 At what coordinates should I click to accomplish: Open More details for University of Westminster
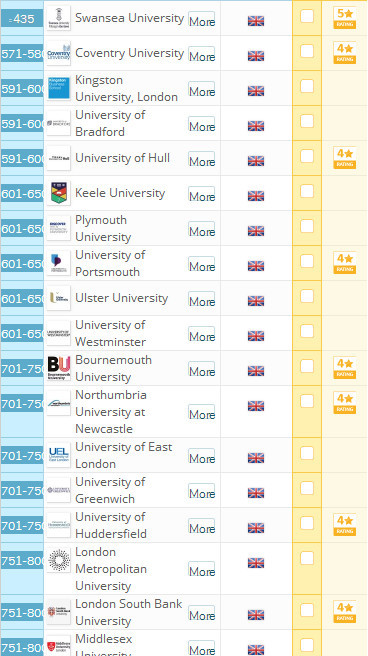[x=202, y=336]
